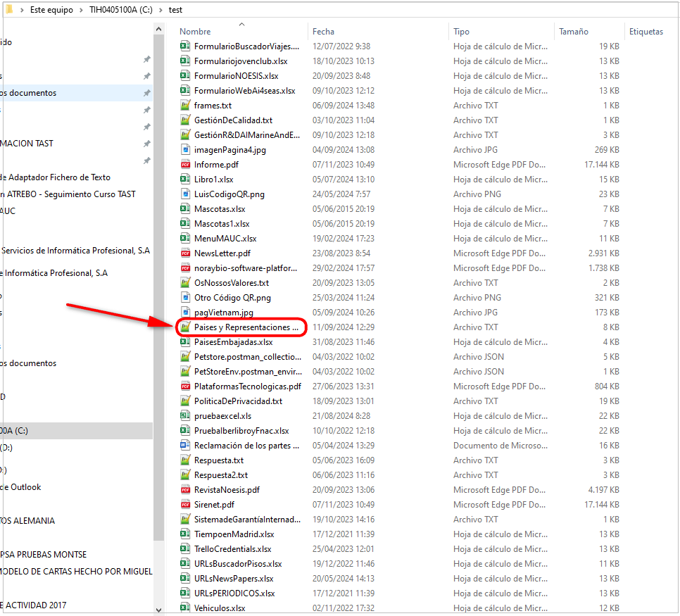Click the Word icon for Reclamación document
Image resolution: width=680 pixels, height=616 pixels.
(x=186, y=446)
